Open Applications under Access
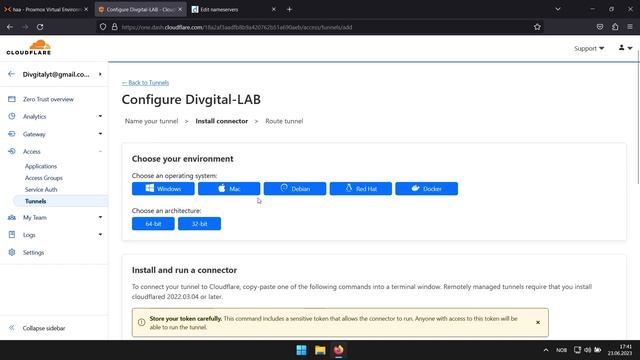 click(41, 166)
